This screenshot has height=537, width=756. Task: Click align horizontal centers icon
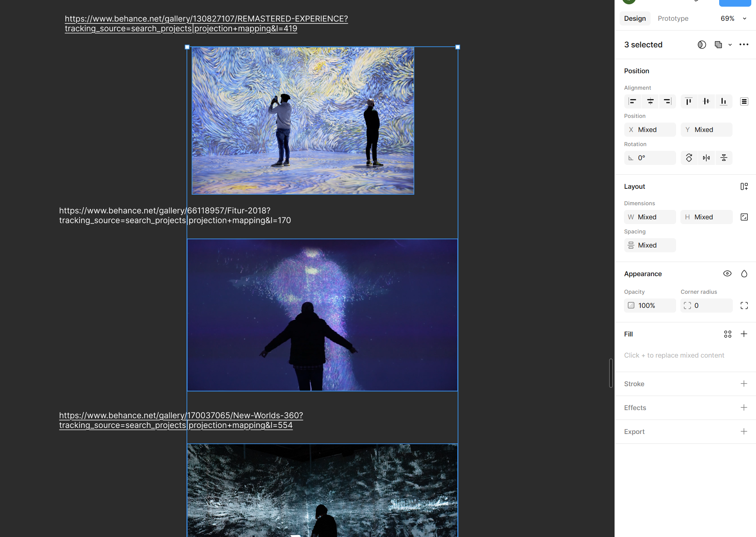tap(650, 101)
